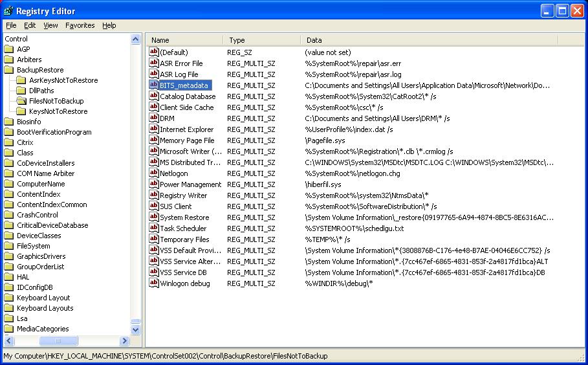Click the ASR Error File value icon

(x=154, y=63)
